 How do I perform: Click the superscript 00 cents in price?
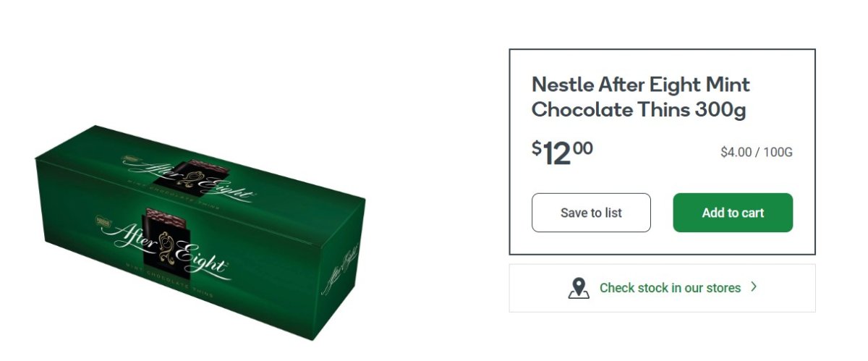(582, 148)
